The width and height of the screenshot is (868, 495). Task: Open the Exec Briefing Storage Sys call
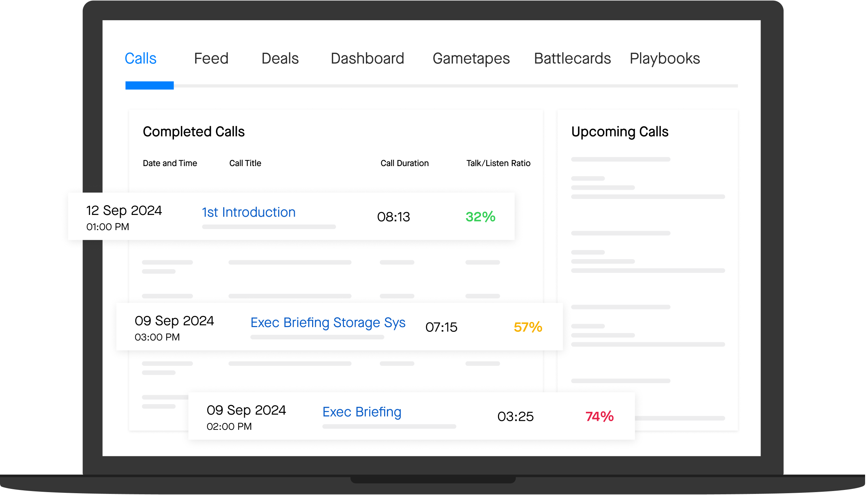coord(328,323)
